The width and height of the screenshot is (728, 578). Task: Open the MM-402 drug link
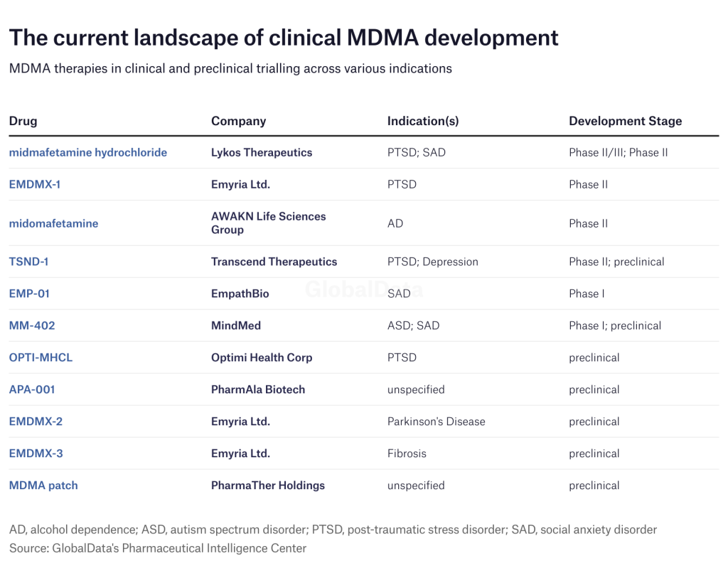click(x=32, y=326)
